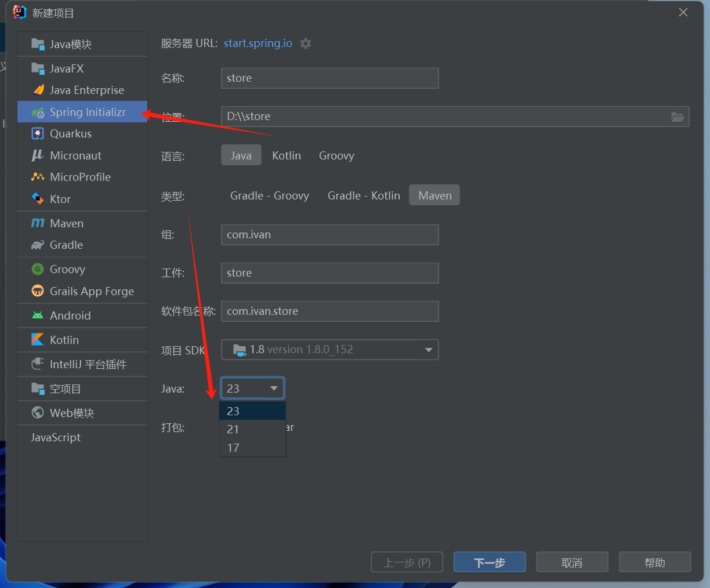The height and width of the screenshot is (588, 710).
Task: Select the Grails App Forge icon
Action: point(38,291)
